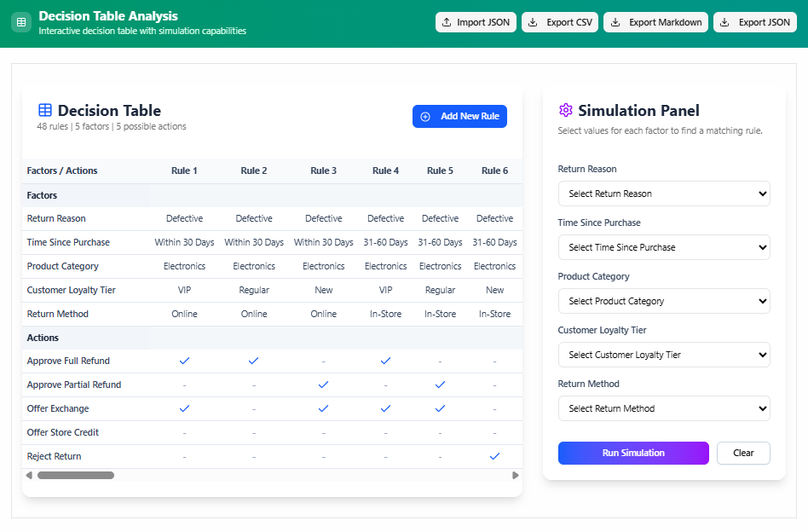Click the Export Markdown download icon
The image size is (808, 532).
point(615,23)
